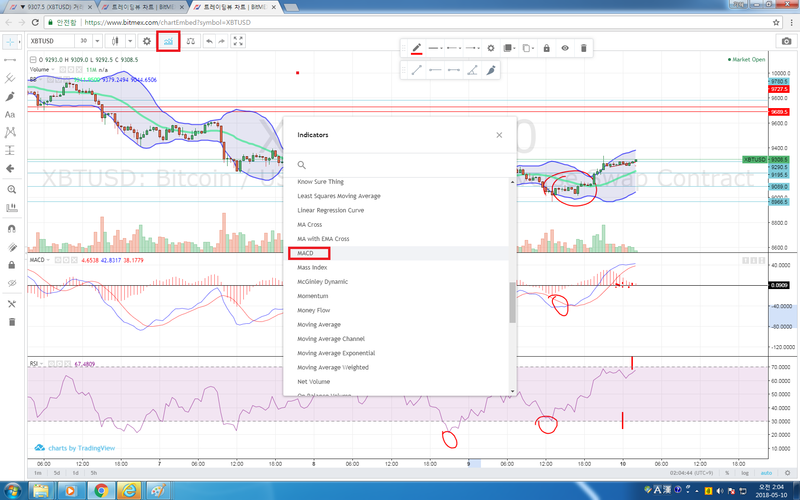This screenshot has width=800, height=500.
Task: Open the candlestick chart style button
Action: coord(115,41)
